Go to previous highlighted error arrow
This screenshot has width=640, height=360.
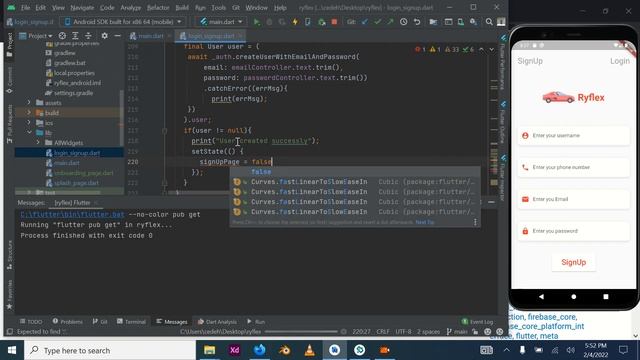[x=481, y=49]
